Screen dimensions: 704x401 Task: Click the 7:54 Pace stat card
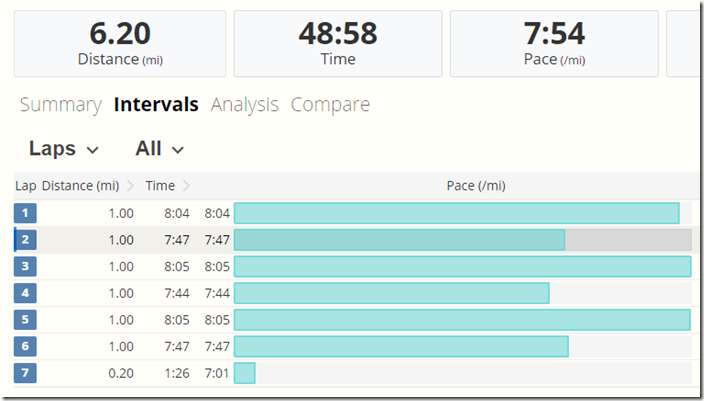[x=554, y=43]
